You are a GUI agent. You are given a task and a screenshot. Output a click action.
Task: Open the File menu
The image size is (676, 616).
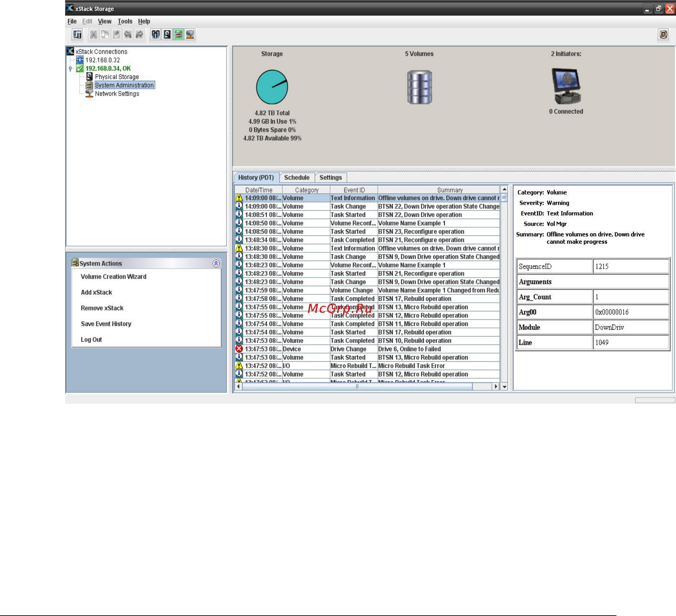click(72, 21)
